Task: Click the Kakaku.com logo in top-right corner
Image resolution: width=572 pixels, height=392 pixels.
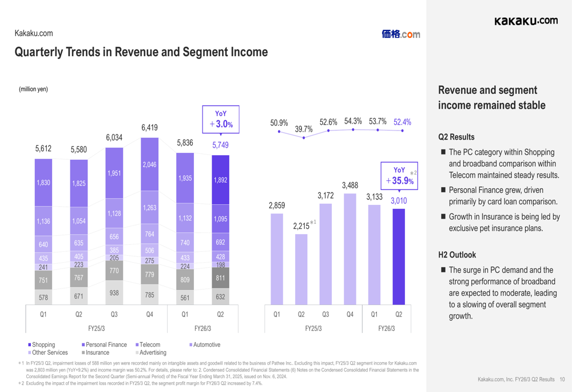Action: 526,21
